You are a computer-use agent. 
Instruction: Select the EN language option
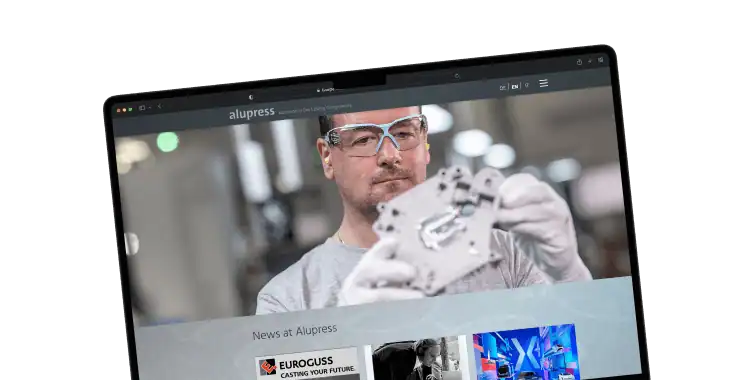[x=515, y=87]
